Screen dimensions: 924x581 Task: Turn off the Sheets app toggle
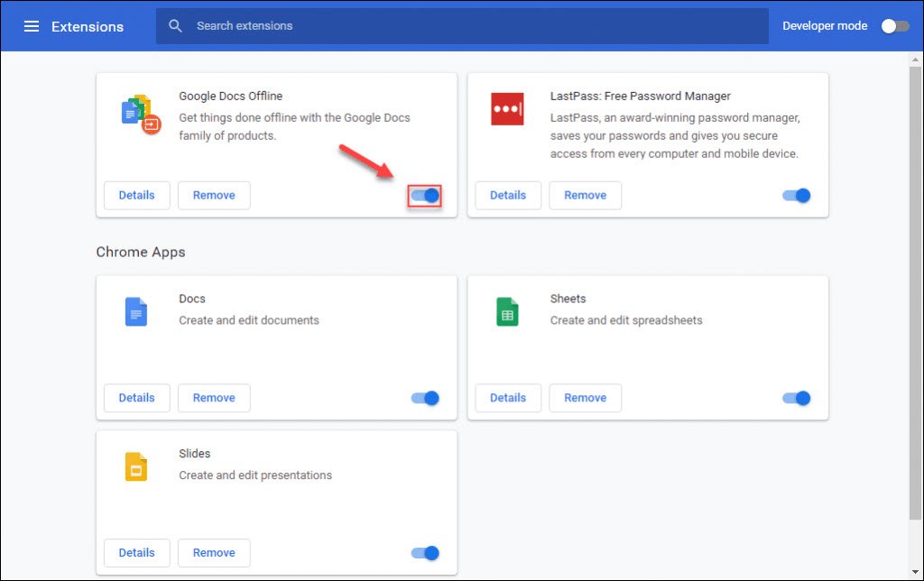click(796, 399)
